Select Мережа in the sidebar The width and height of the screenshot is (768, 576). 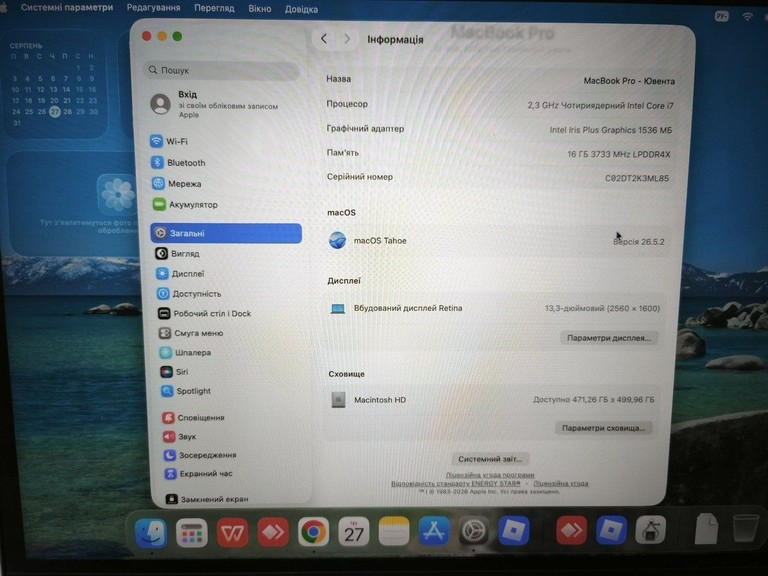tap(177, 184)
